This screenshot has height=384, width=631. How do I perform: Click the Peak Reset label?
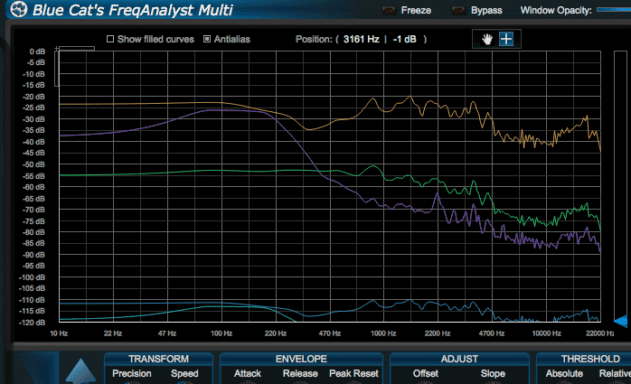(354, 374)
